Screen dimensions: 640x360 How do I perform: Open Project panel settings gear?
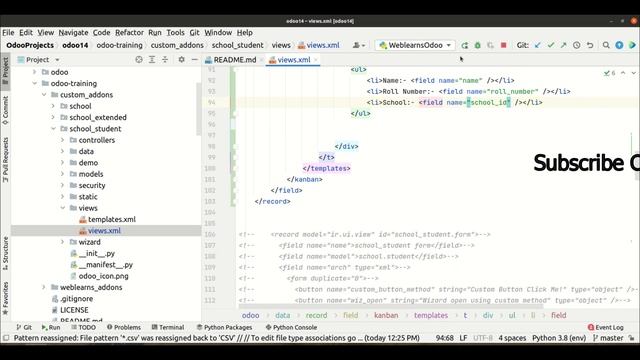pos(182,60)
